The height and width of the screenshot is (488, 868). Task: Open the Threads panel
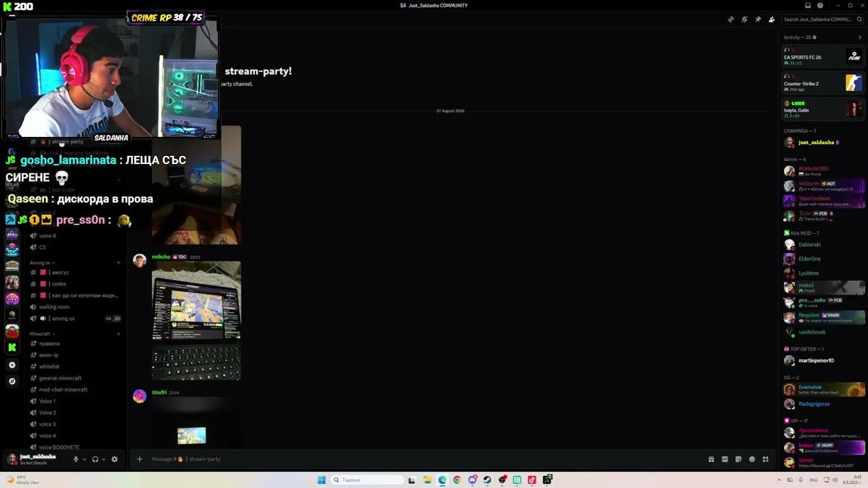730,19
